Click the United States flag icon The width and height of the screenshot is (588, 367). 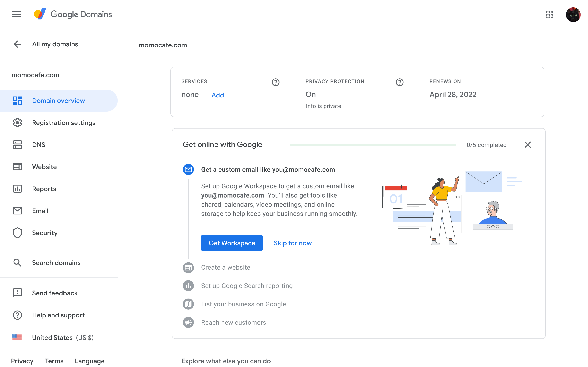17,337
